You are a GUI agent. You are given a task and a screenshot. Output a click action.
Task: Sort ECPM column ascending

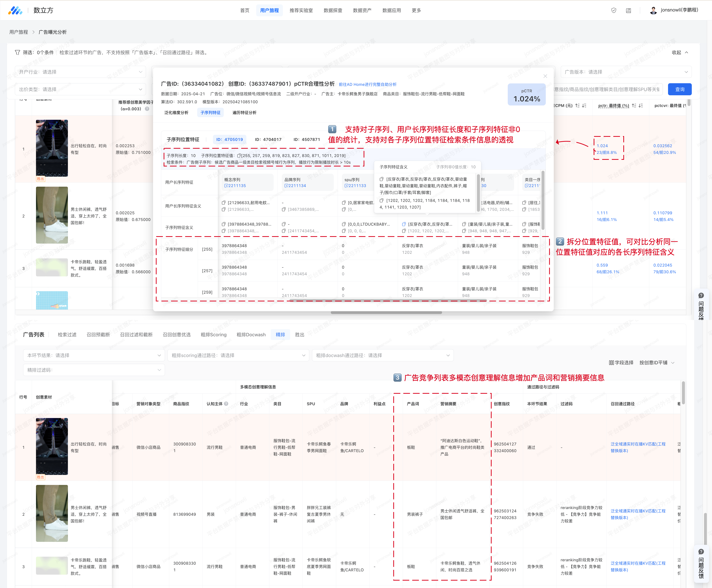[x=578, y=106]
